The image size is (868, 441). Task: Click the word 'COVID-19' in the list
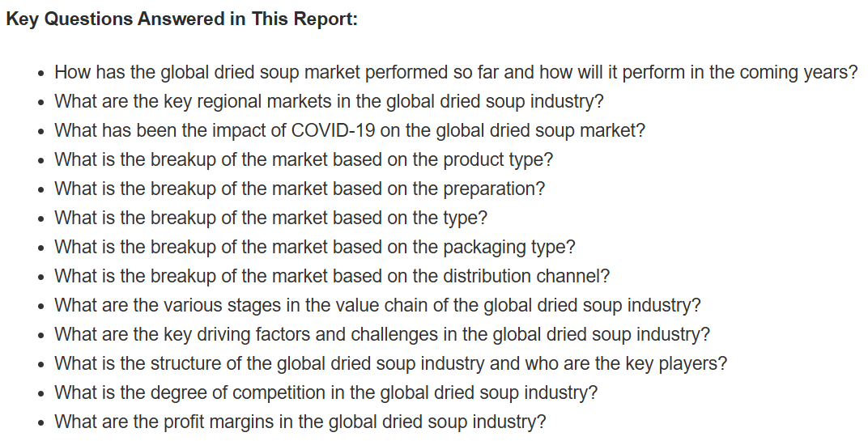[x=332, y=130]
